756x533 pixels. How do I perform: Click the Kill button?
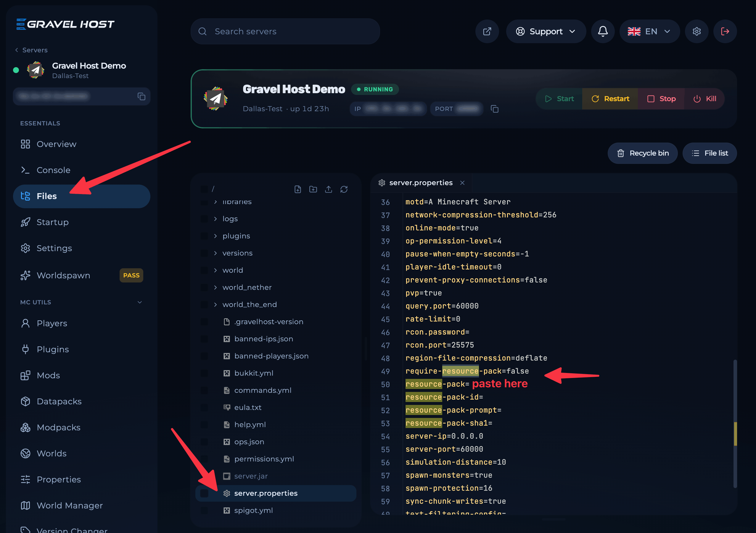point(704,99)
